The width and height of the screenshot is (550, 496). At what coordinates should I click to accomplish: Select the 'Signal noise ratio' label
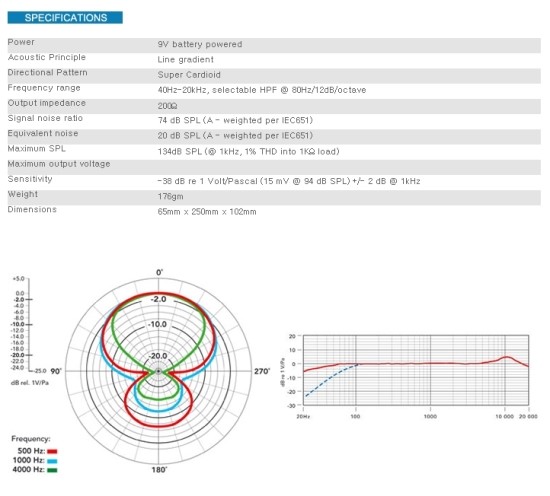click(x=45, y=118)
